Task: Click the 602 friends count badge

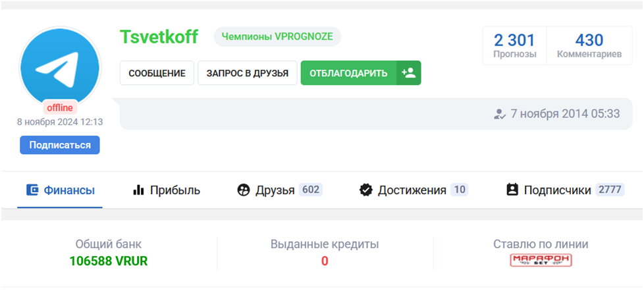Action: point(311,190)
